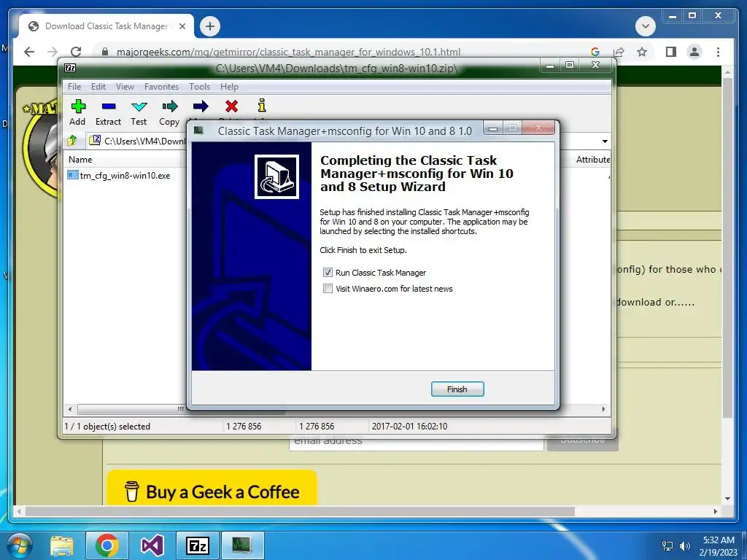Click the red X Delete icon in 7-Zip
Image resolution: width=747 pixels, height=560 pixels.
(231, 106)
